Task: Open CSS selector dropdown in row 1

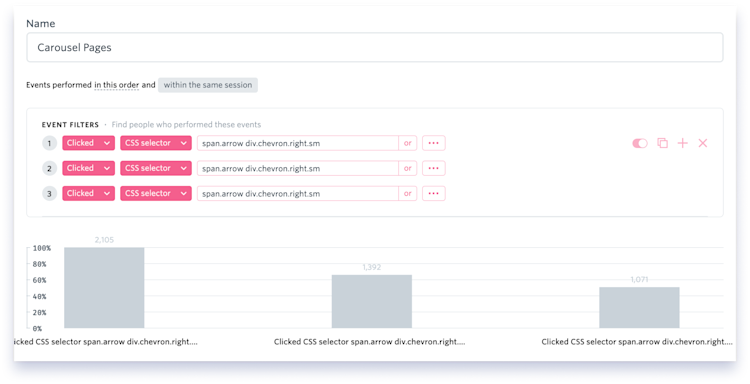Action: click(156, 143)
